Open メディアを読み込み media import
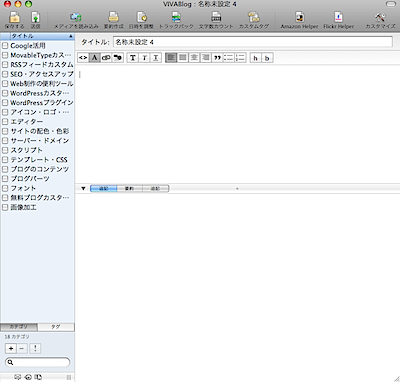 (x=76, y=20)
